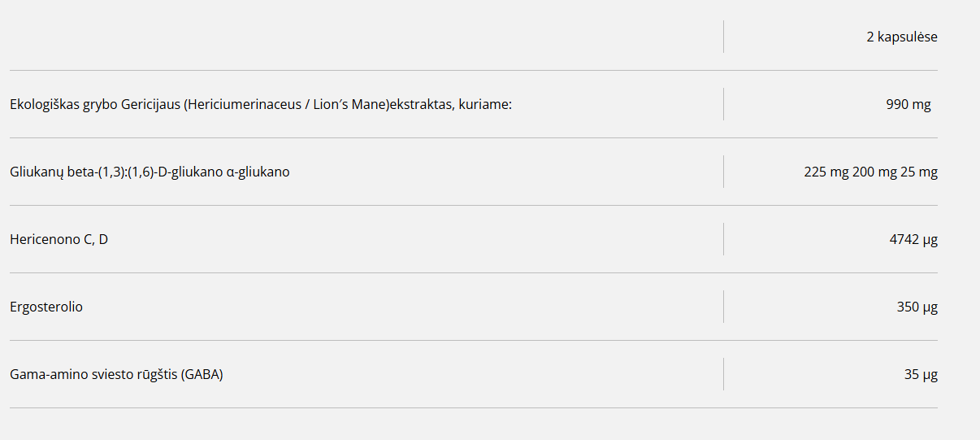Select the 4742 µg value

(913, 239)
